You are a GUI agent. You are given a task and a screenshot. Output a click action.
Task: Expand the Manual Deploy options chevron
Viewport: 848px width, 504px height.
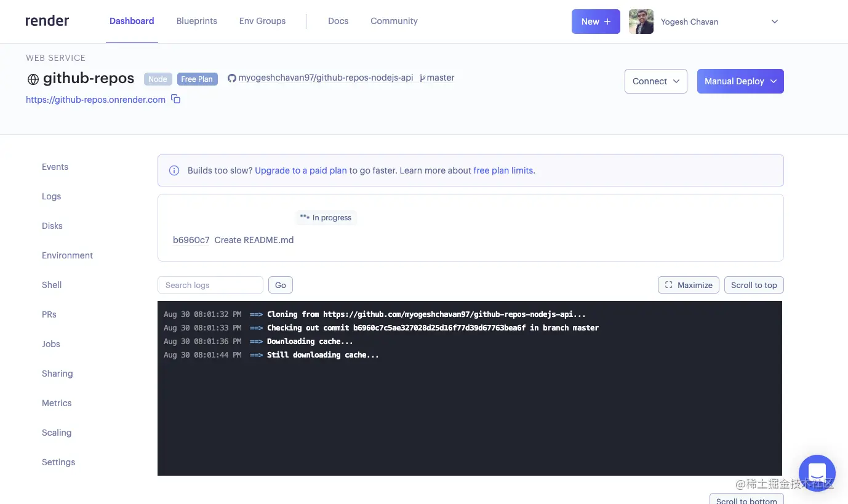point(774,81)
